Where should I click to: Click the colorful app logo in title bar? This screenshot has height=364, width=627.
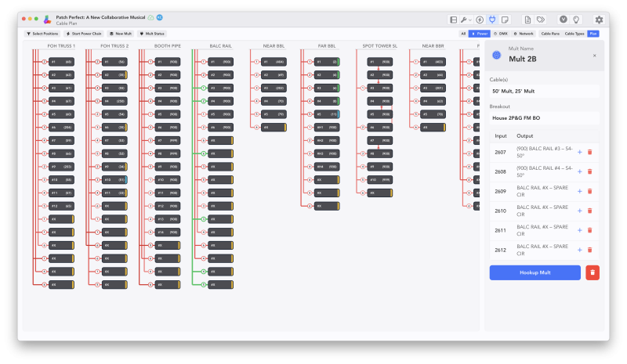[x=47, y=20]
